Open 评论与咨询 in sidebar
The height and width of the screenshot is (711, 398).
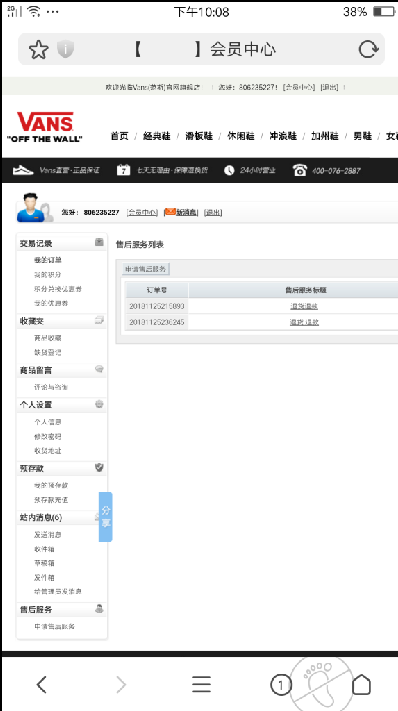[x=51, y=387]
